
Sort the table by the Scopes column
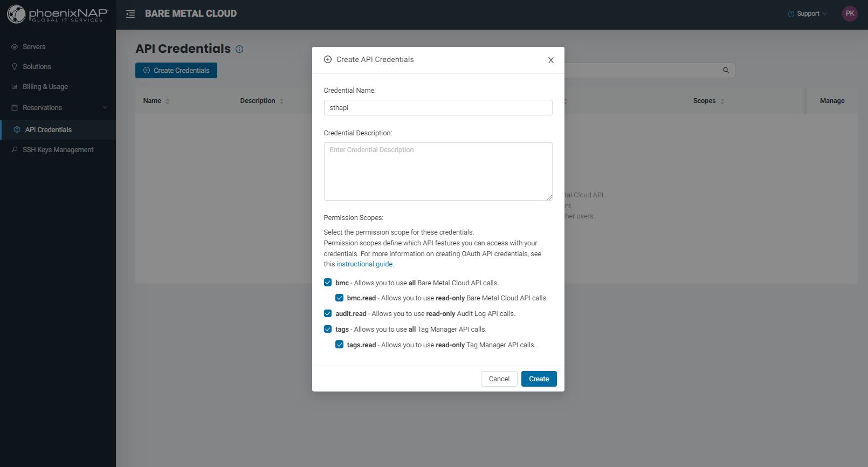point(722,101)
